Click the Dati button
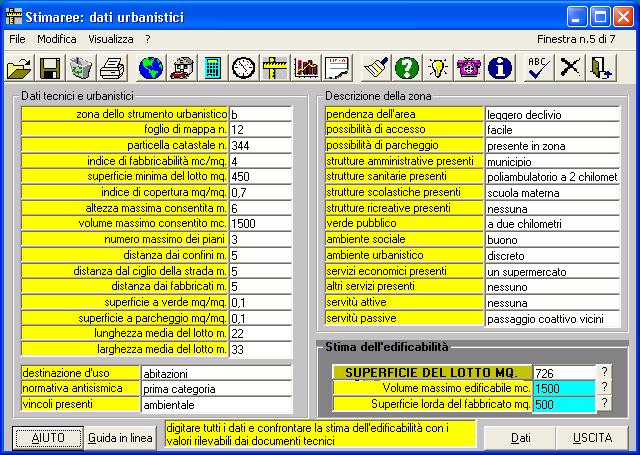 pyautogui.click(x=520, y=438)
